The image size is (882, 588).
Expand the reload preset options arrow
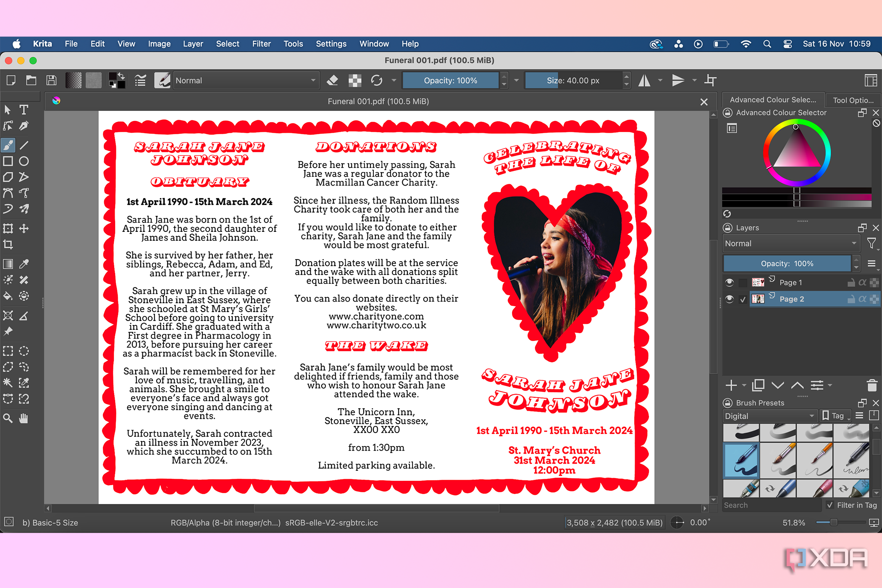point(394,80)
